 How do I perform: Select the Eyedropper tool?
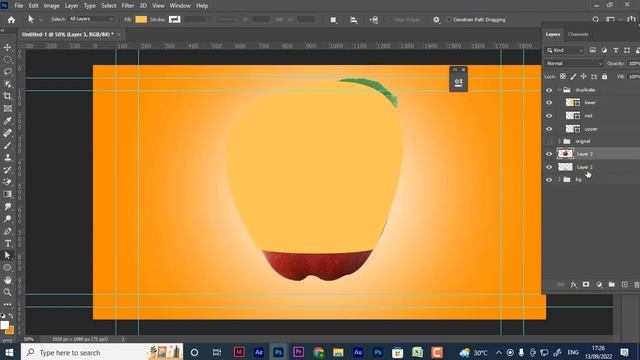tap(7, 121)
